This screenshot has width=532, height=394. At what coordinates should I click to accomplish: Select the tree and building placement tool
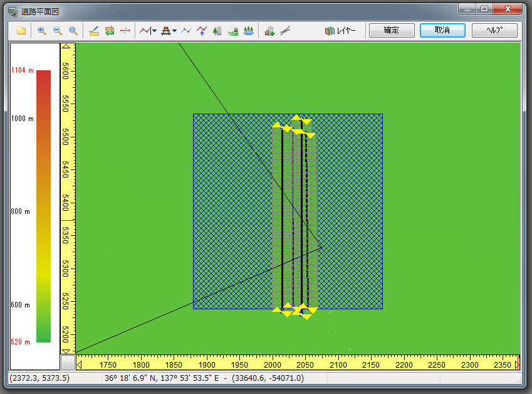tap(217, 31)
